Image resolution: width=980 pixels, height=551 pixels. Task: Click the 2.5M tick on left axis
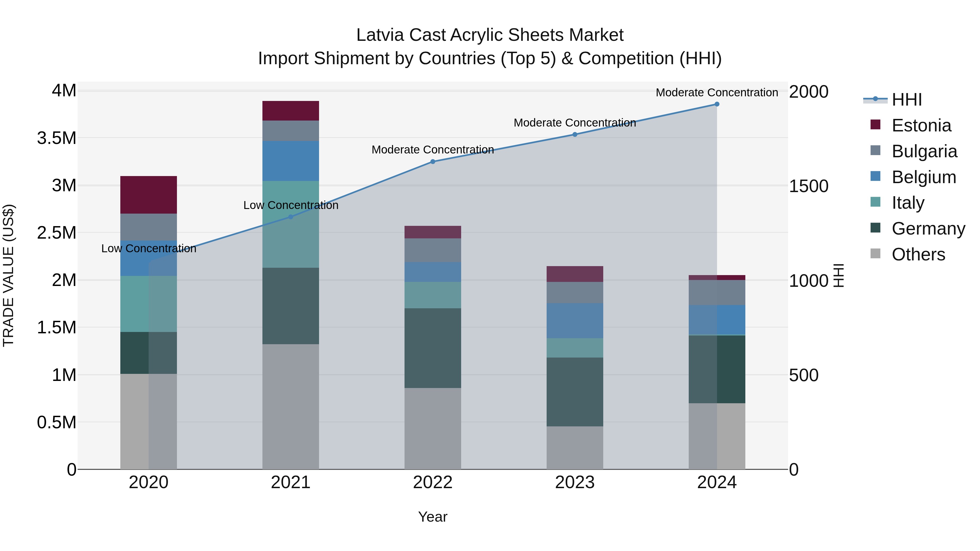coord(57,233)
